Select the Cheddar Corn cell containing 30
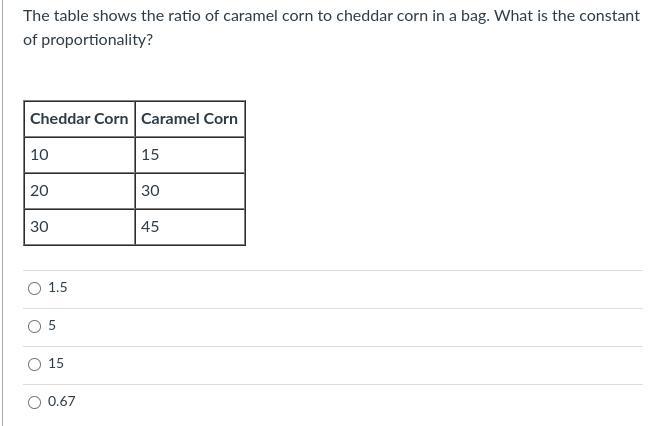 (x=80, y=227)
